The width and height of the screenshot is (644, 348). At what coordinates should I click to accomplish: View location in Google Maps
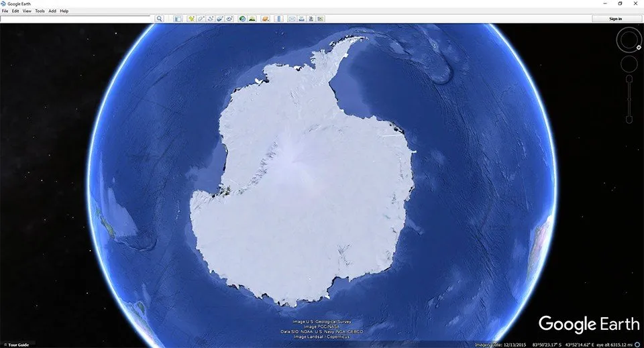click(321, 19)
